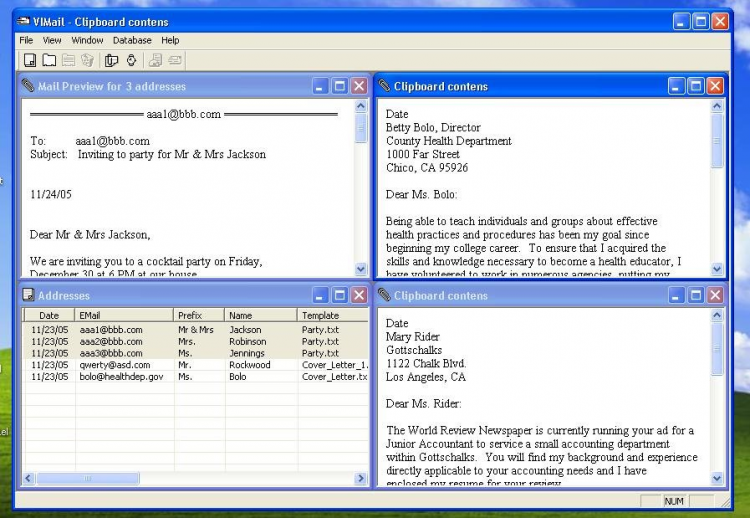
Task: Click the paperclip icon in Mail Preview title
Action: 28,86
